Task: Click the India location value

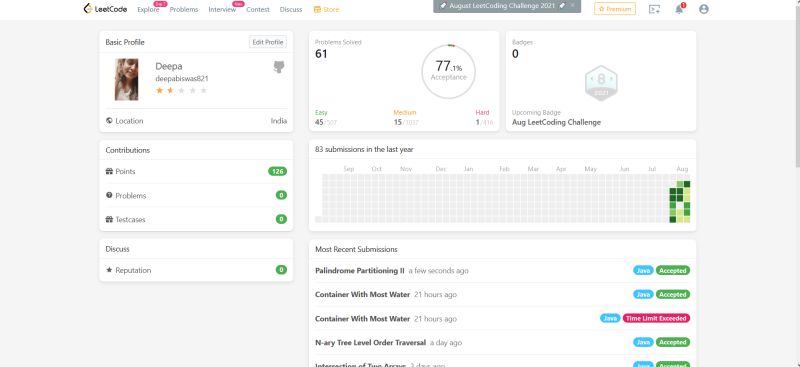Action: click(x=279, y=121)
